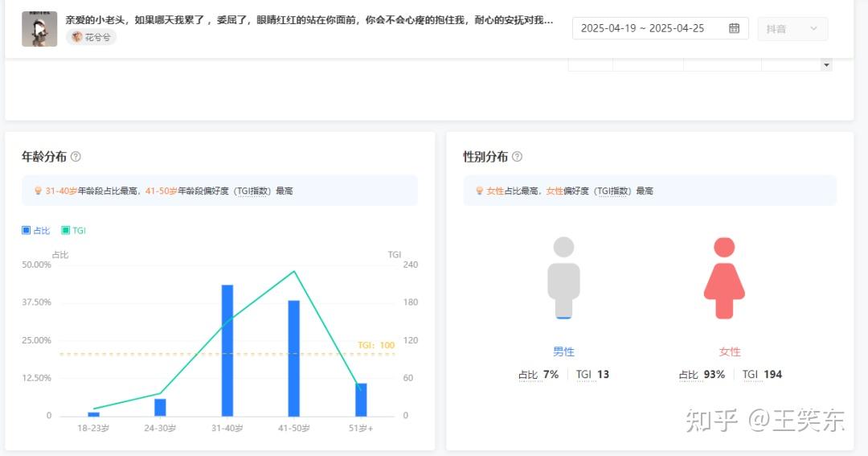Click the 41-50岁 blue bar
This screenshot has width=868, height=456.
(x=294, y=358)
